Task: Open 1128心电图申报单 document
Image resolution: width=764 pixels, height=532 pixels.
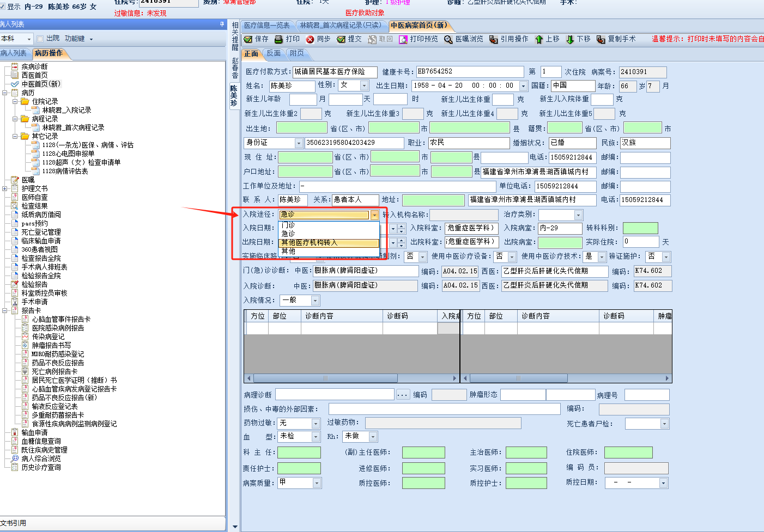Action: [68, 154]
